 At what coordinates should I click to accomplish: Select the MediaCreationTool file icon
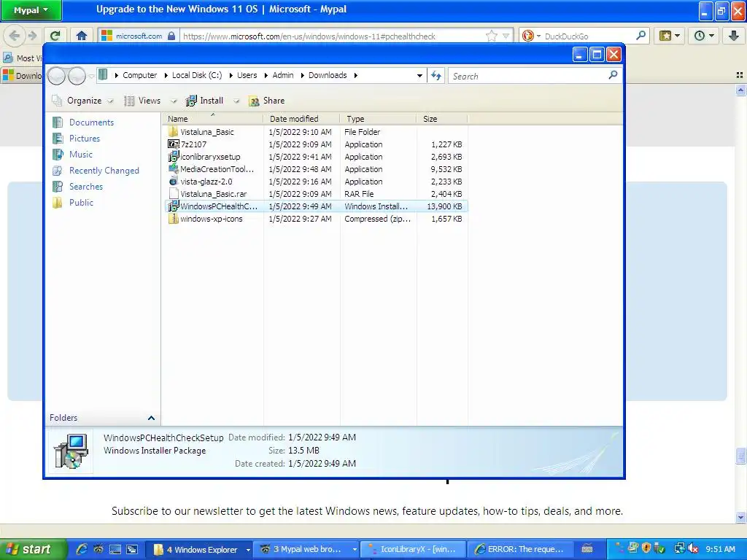click(x=174, y=169)
